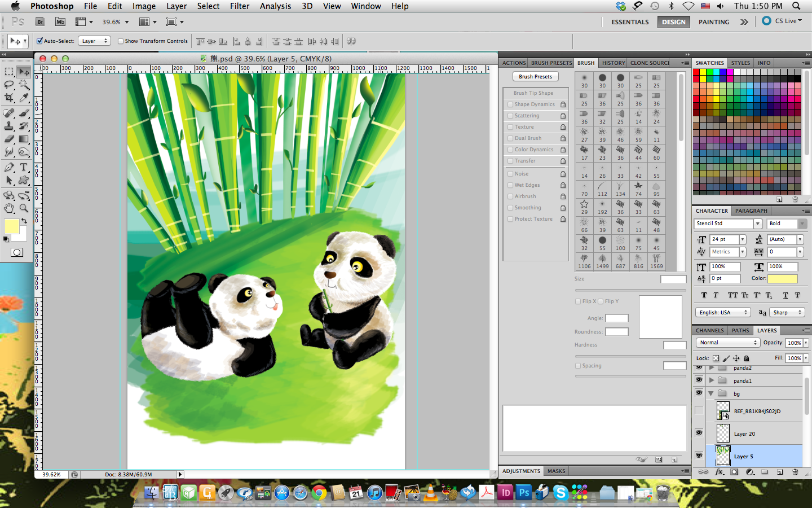Select the Clone Stamp tool
The width and height of the screenshot is (812, 508).
[9, 126]
